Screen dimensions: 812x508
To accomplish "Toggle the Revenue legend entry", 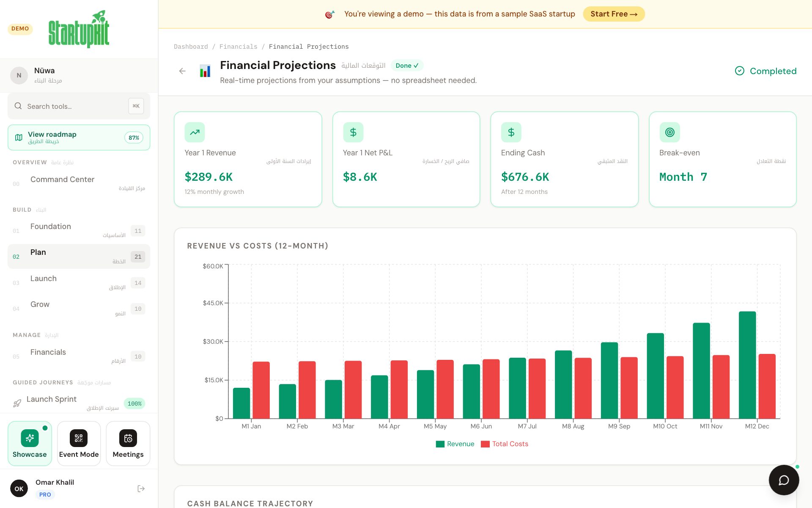I will [455, 444].
